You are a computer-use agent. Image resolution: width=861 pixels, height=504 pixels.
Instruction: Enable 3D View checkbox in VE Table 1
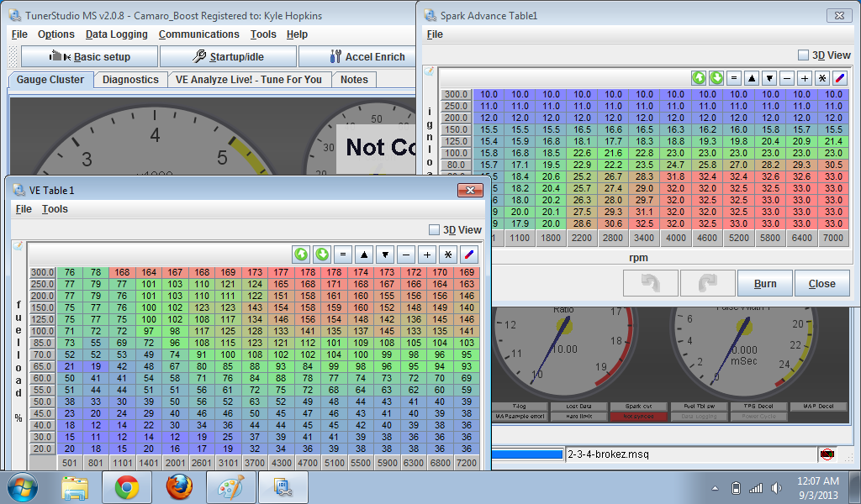point(434,230)
